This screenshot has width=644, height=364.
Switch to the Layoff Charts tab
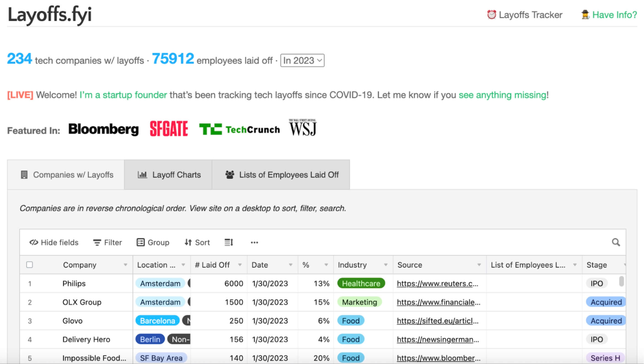168,175
